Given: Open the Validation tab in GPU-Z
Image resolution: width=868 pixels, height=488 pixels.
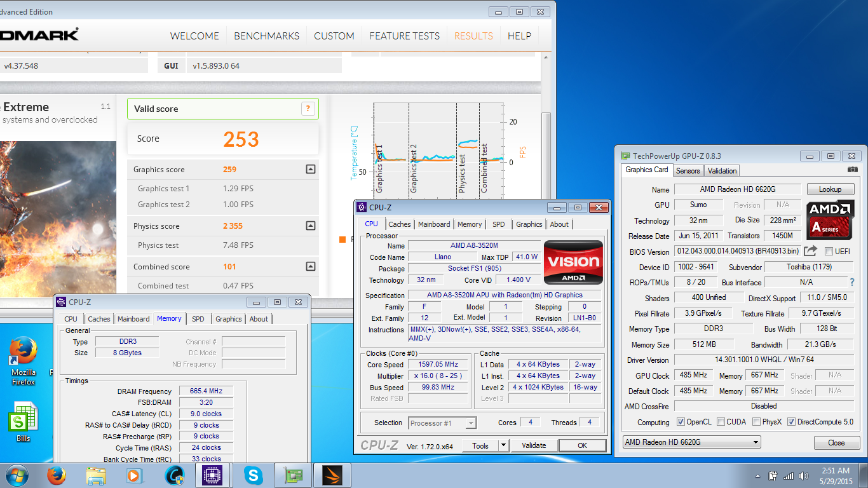Looking at the screenshot, I should coord(722,171).
